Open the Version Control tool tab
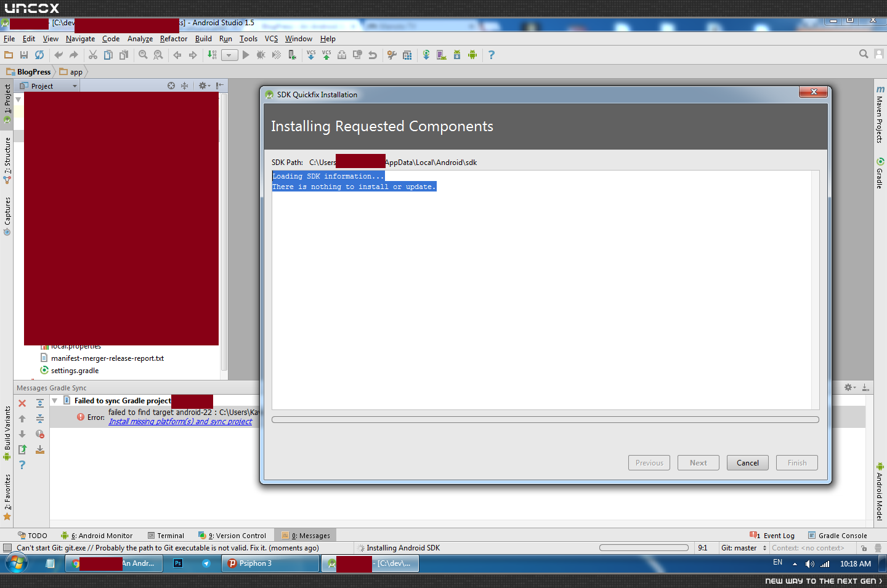 (x=232, y=536)
